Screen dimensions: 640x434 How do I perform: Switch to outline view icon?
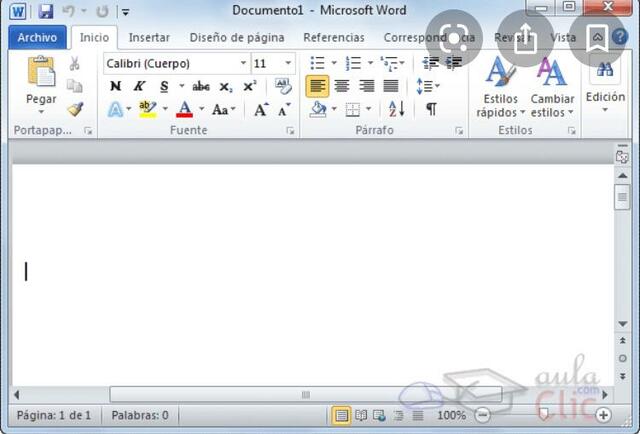pos(398,416)
